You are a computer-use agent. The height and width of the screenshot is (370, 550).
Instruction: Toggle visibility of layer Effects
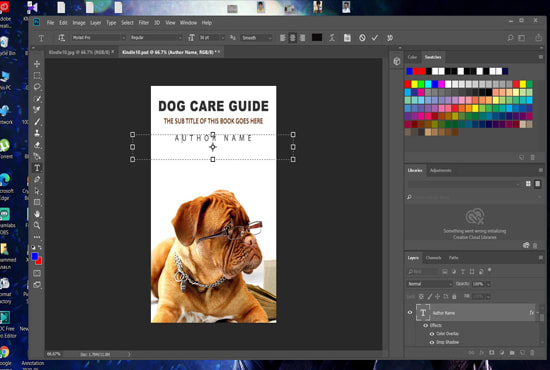point(425,325)
